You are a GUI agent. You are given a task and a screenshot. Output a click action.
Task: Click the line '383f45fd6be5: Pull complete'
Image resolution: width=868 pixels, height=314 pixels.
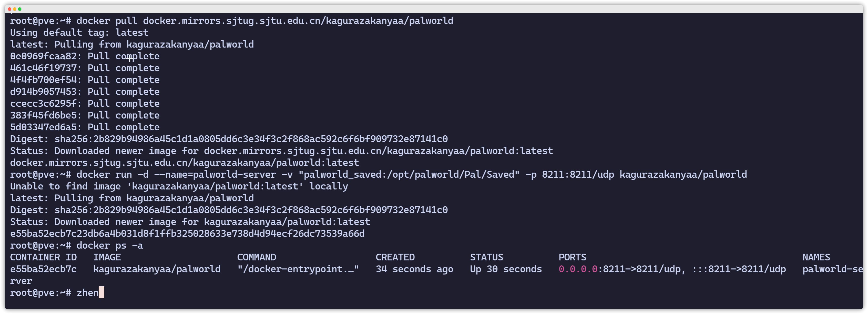[x=85, y=115]
